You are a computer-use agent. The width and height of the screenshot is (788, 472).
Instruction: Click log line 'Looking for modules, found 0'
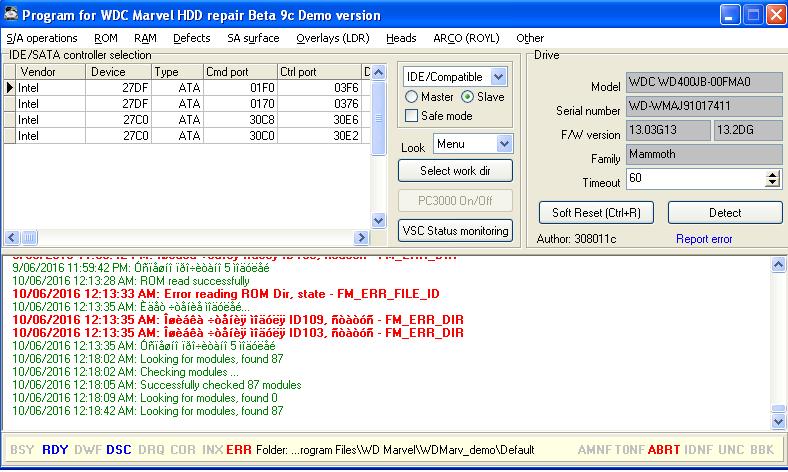coord(145,398)
